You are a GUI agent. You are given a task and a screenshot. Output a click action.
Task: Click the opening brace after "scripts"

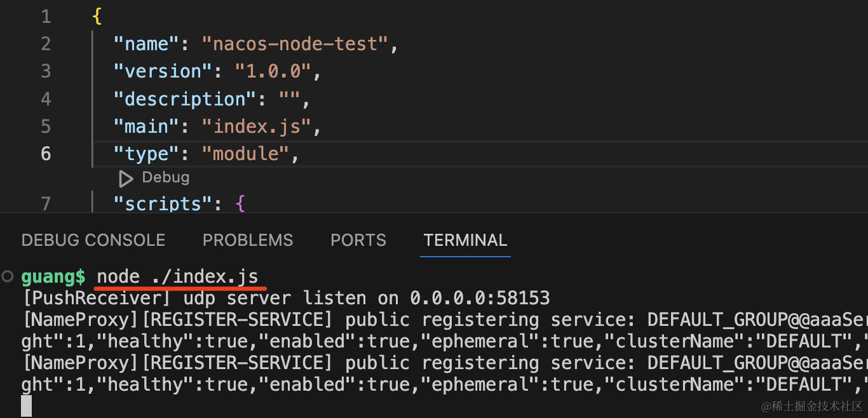tap(240, 203)
